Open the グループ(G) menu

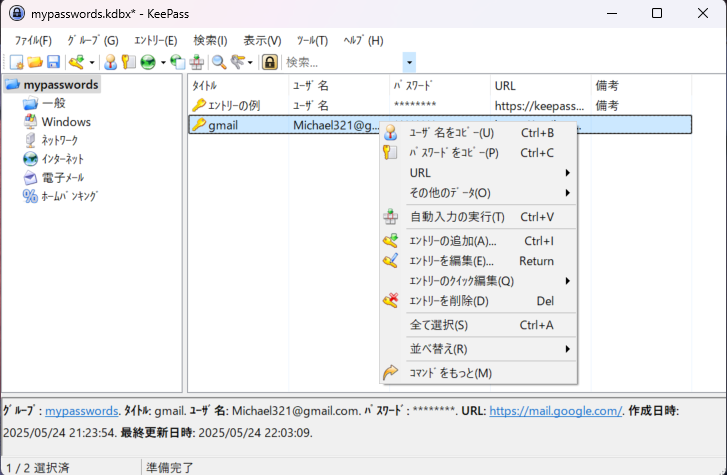click(93, 41)
